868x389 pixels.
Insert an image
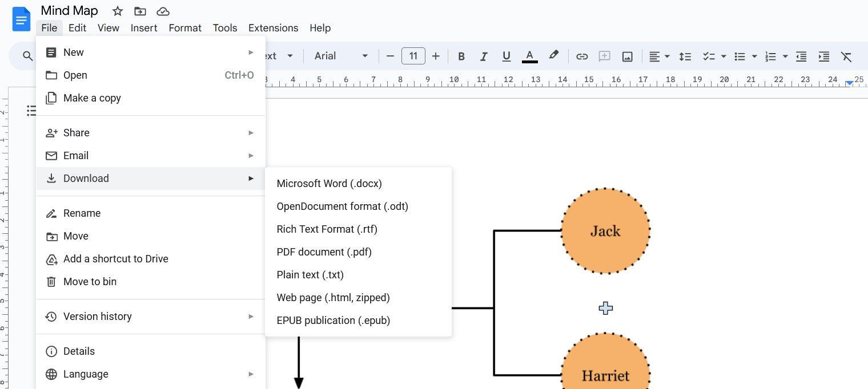point(626,56)
